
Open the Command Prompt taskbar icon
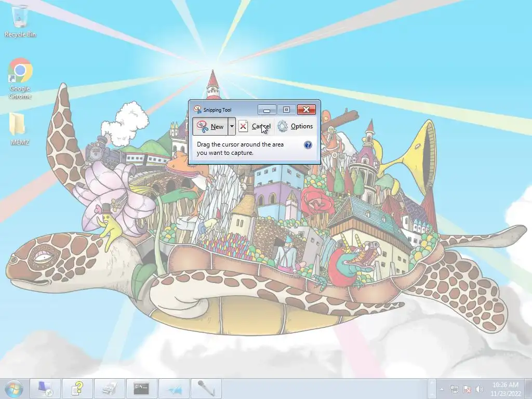[x=141, y=389]
